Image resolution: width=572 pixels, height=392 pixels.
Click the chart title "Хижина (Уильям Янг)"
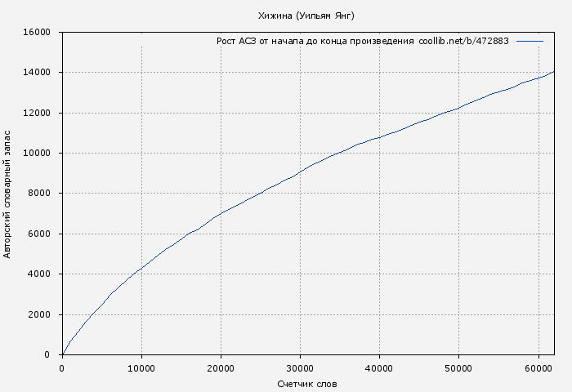pos(306,16)
